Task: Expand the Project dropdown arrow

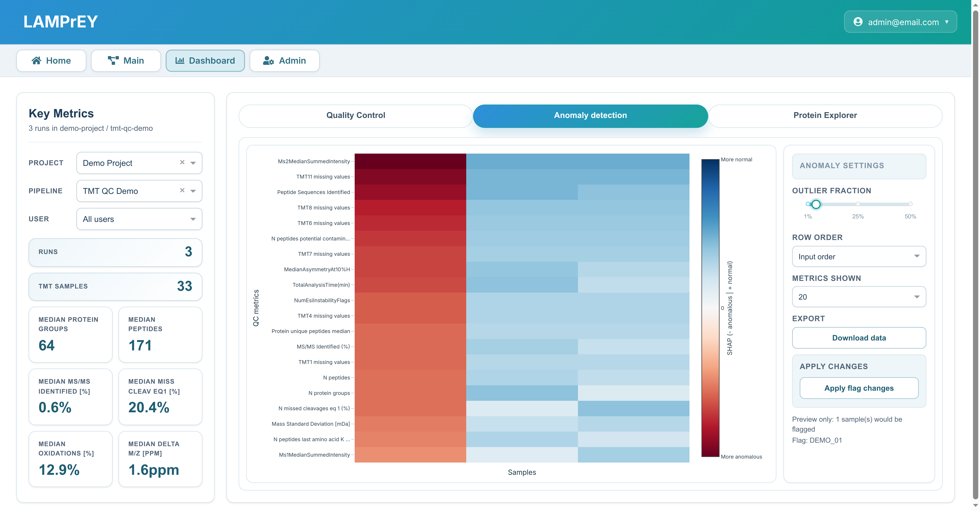Action: tap(193, 163)
